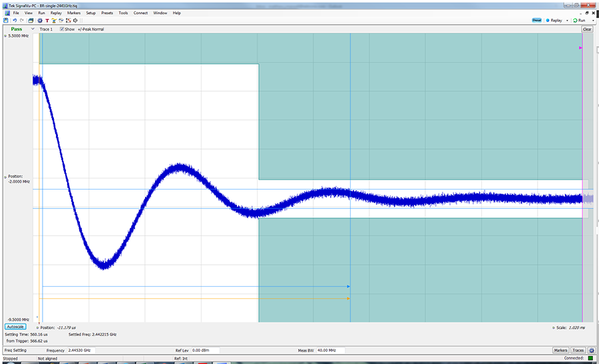Toggle the Show trace checkbox
This screenshot has height=364, width=599.
pyautogui.click(x=62, y=29)
